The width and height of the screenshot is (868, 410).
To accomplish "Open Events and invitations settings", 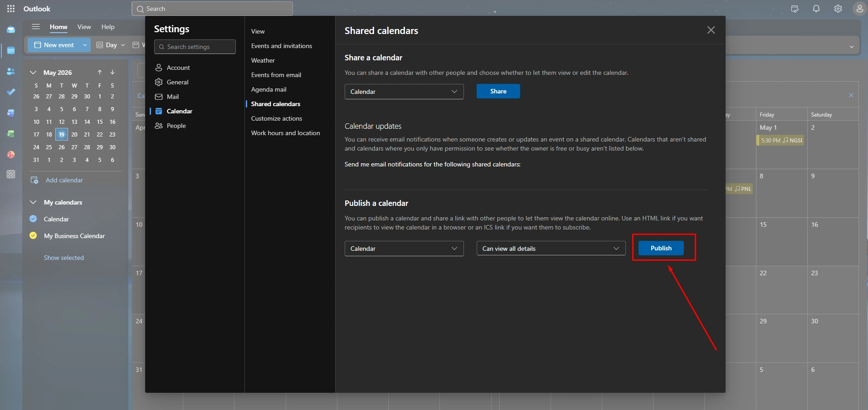I will click(282, 46).
